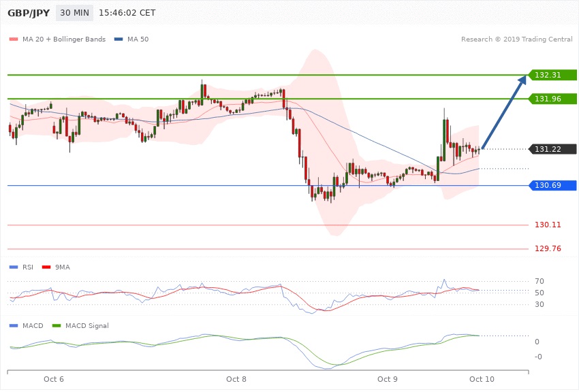The image size is (579, 392).
Task: Open the 30 MIN timeframe selector
Action: [x=74, y=13]
